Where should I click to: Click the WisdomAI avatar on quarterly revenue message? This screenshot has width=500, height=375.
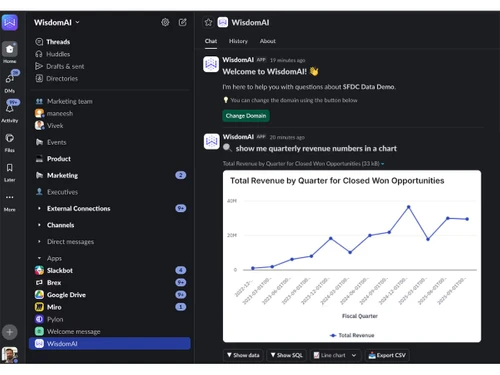211,141
